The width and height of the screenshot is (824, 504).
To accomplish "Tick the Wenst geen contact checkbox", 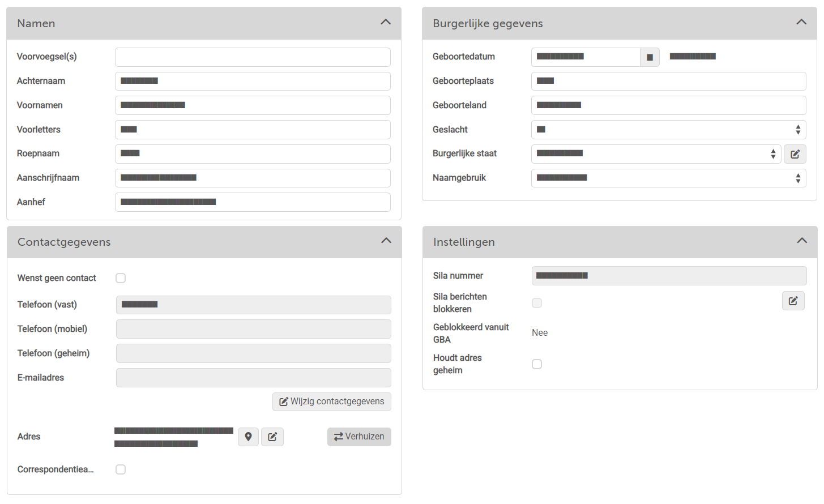I will pos(121,278).
